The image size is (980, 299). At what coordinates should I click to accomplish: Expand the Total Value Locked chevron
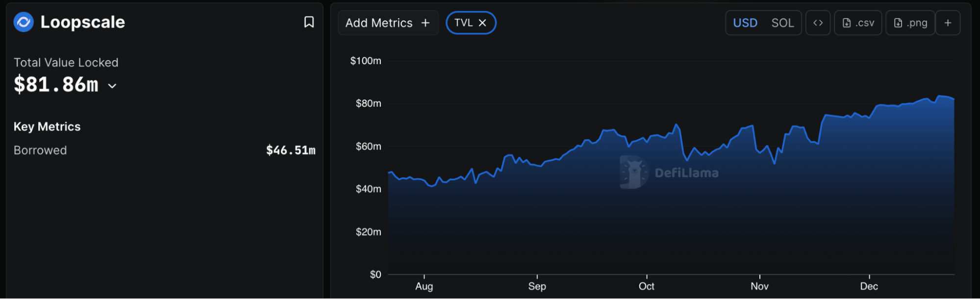[112, 86]
